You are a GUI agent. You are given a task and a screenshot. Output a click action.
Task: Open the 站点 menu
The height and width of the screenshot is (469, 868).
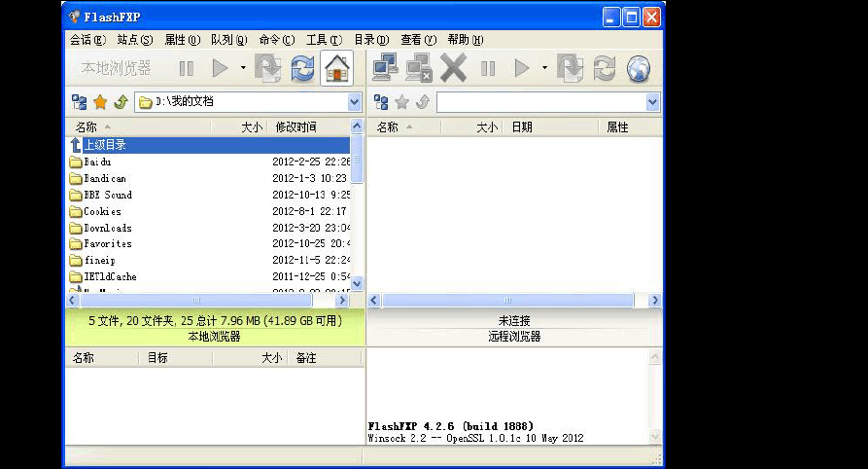pyautogui.click(x=134, y=40)
